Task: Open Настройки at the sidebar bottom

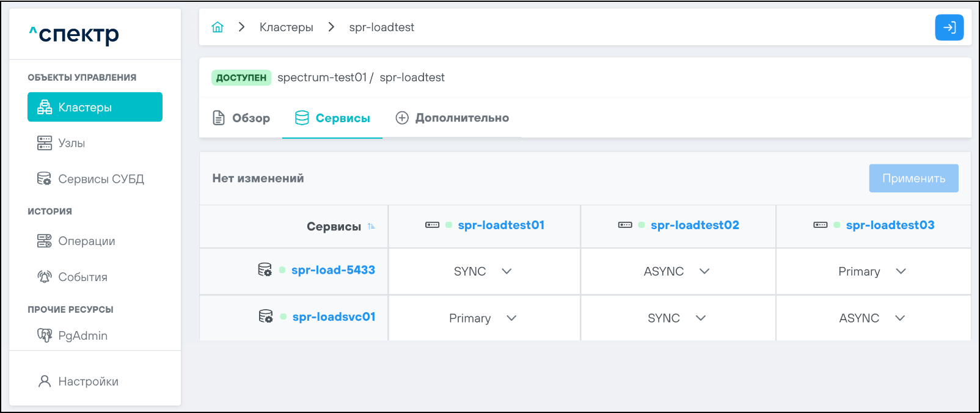Action: pyautogui.click(x=88, y=381)
